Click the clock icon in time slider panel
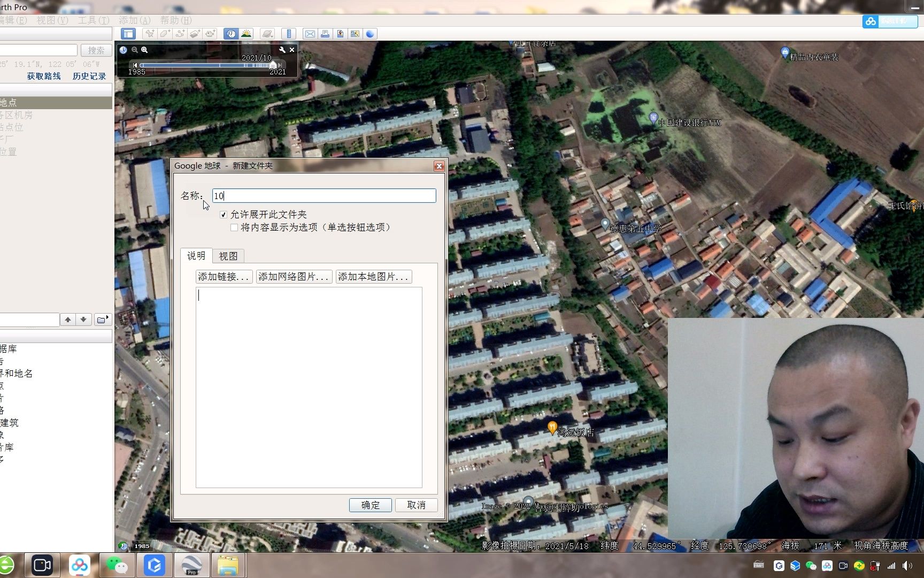This screenshot has width=924, height=578. (123, 50)
